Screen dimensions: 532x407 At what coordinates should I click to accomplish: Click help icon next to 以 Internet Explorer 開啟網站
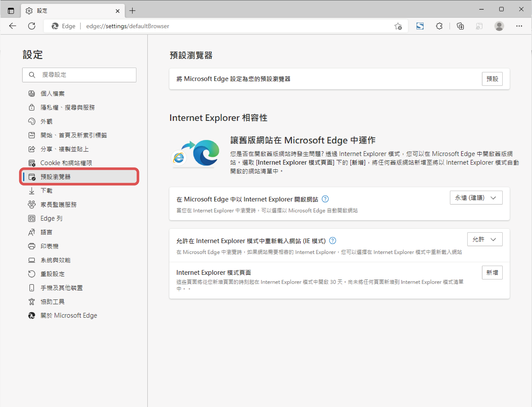point(325,199)
